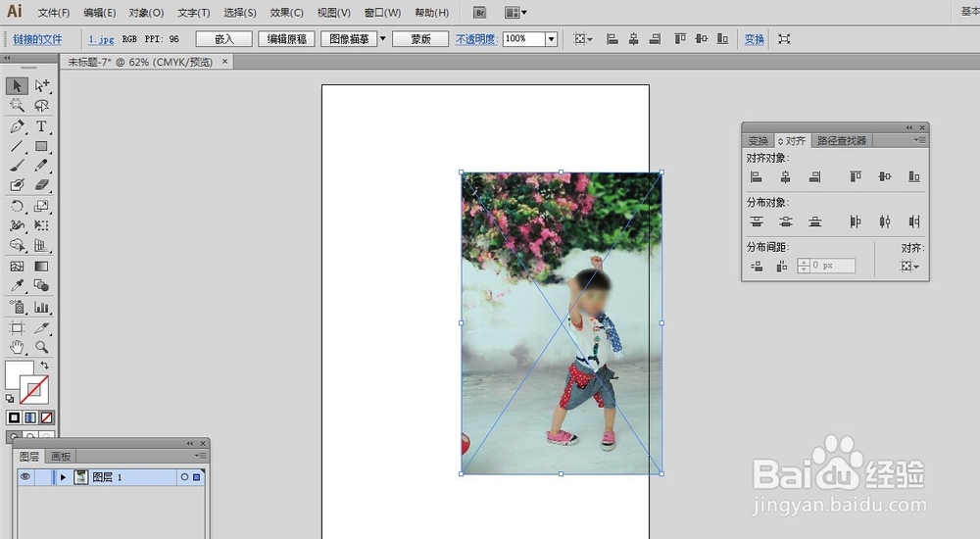Select the Direct Selection tool
Image resolution: width=980 pixels, height=539 pixels.
pos(41,85)
